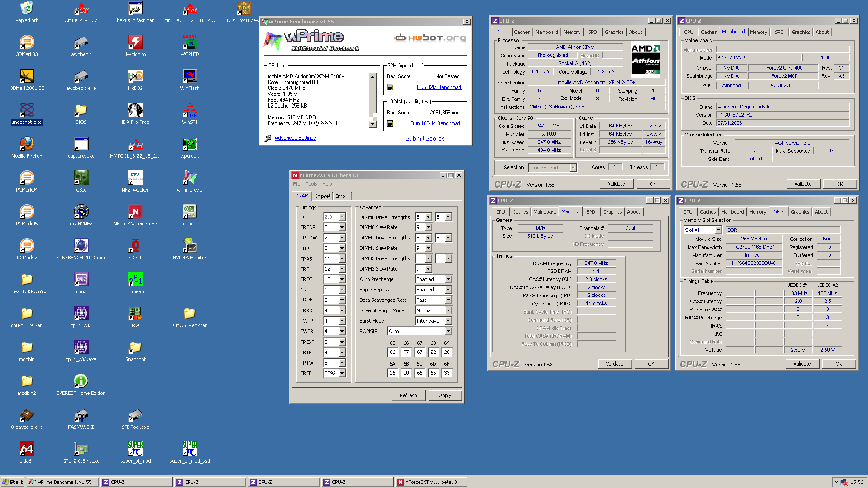Switch to Caches tab in top-left CPU-Z

click(x=522, y=32)
